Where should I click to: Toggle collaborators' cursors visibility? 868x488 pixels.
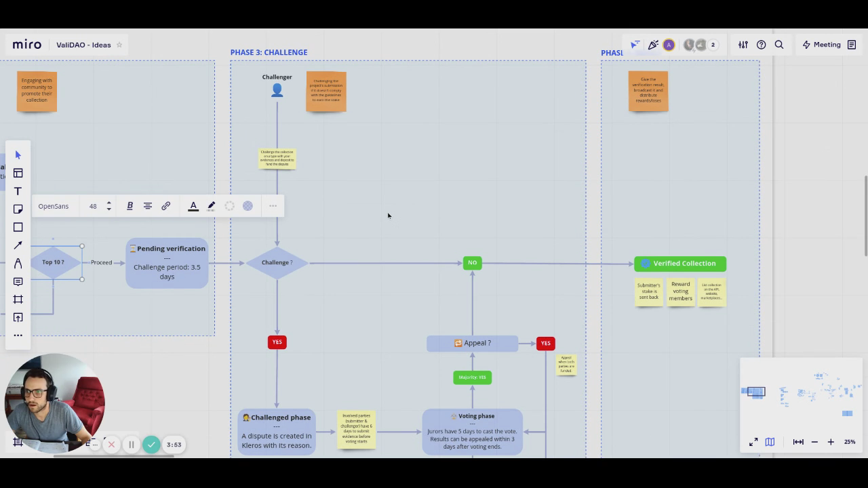[635, 45]
